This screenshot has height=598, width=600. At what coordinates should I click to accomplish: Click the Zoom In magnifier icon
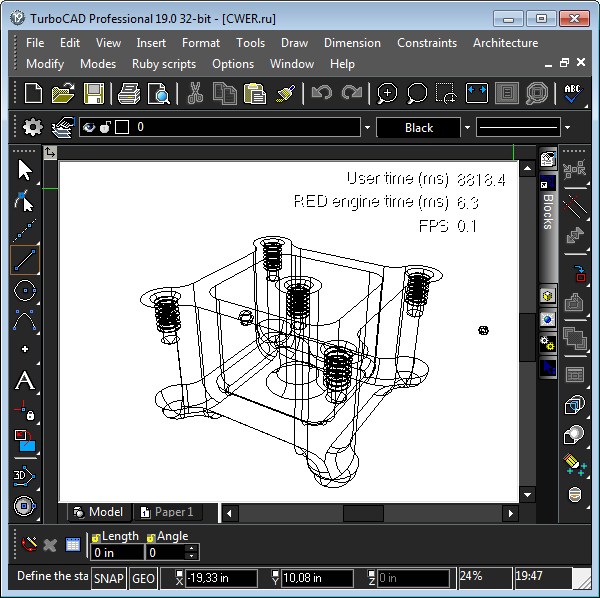point(386,94)
